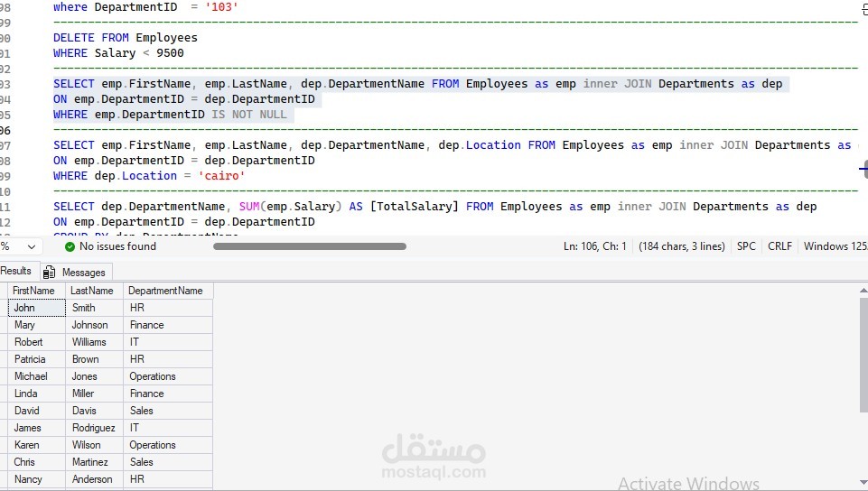
Task: Select the Karen FirstName cell
Action: [x=36, y=445]
